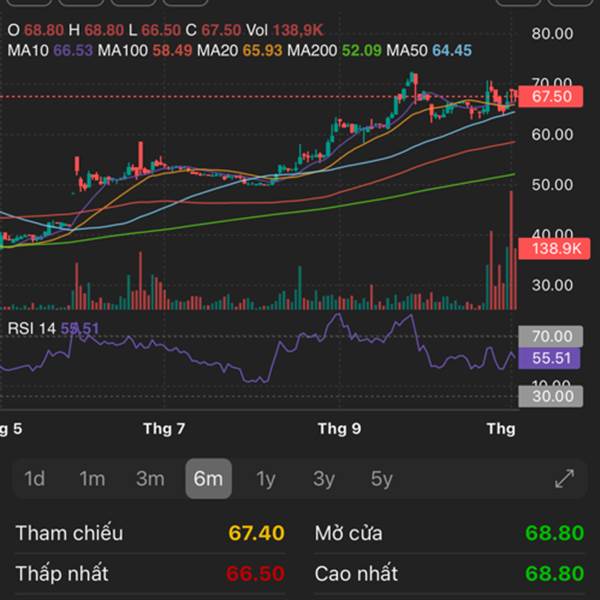This screenshot has width=600, height=600.
Task: Switch to the 1m time range
Action: (92, 479)
